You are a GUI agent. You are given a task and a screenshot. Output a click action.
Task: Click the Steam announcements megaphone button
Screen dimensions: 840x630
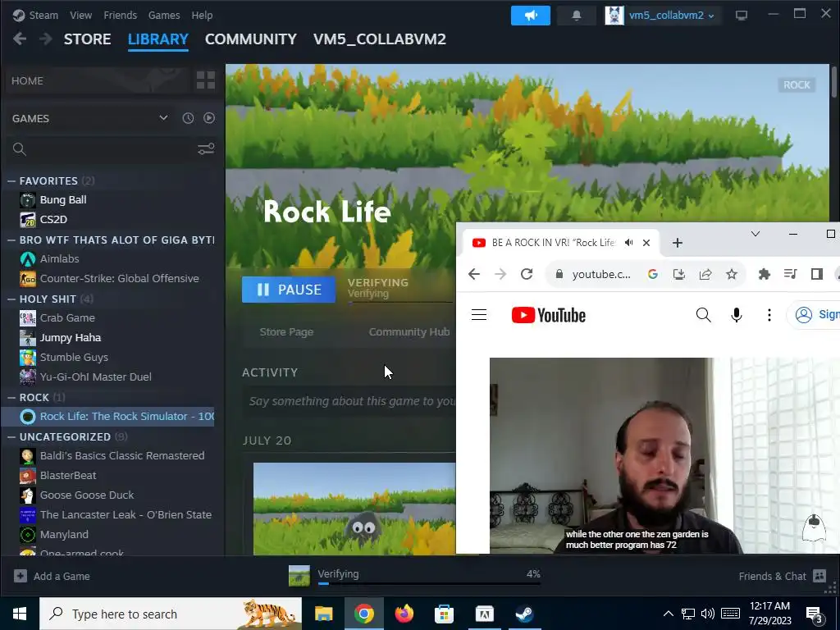531,16
